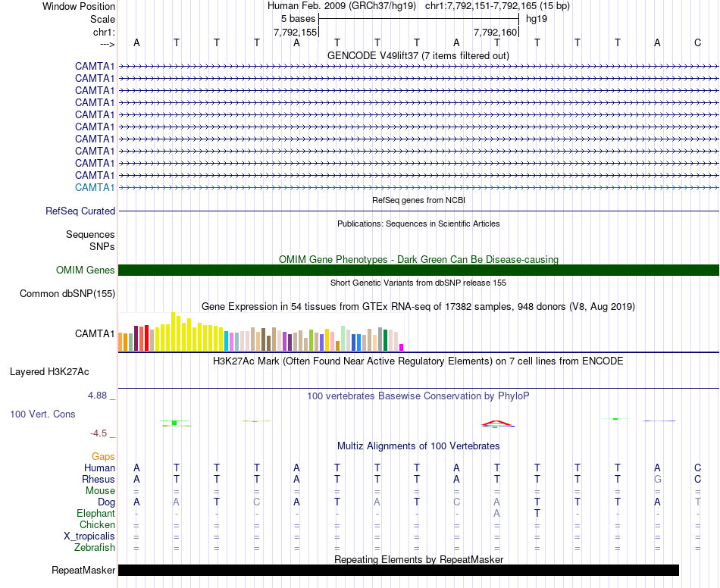Click the Zebrafish species label

point(95,547)
